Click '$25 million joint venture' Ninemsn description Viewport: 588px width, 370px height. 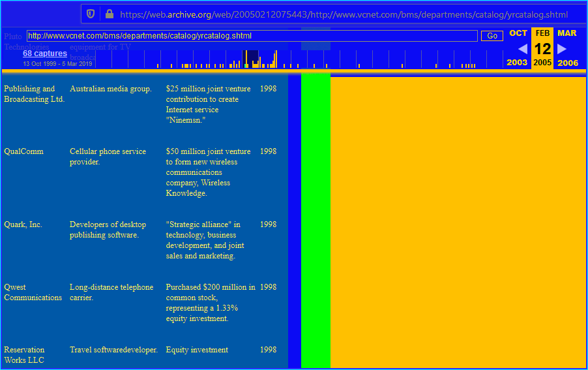click(x=209, y=104)
